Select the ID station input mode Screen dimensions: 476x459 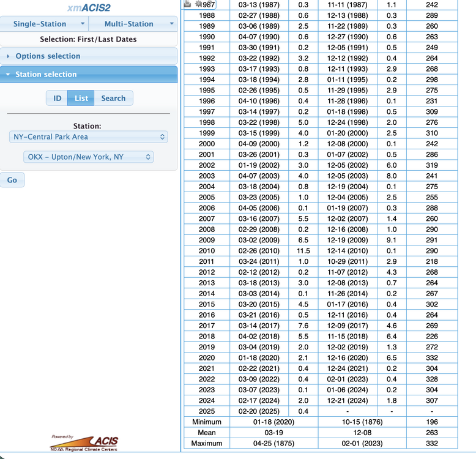57,98
